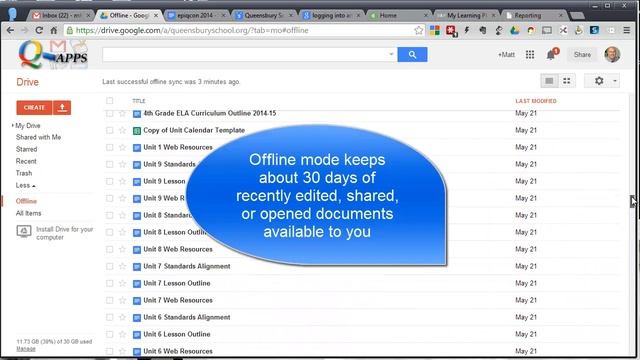
Task: Open Shared with Me in sidebar
Action: coord(38,137)
